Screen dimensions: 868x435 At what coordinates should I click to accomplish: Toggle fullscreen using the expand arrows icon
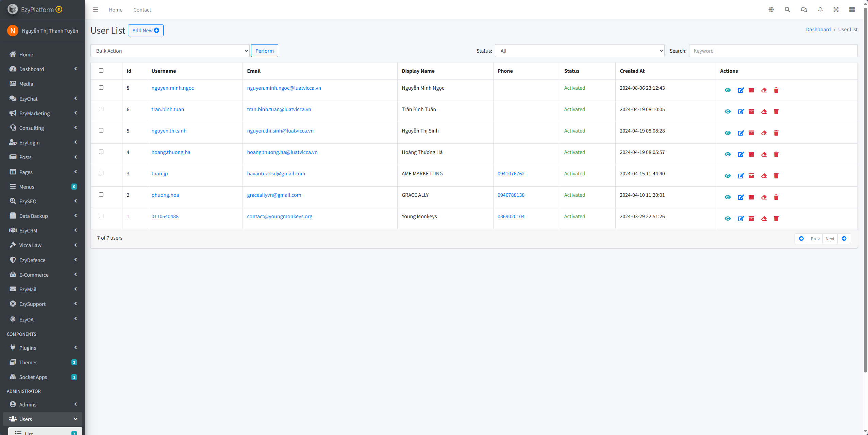[x=836, y=10]
